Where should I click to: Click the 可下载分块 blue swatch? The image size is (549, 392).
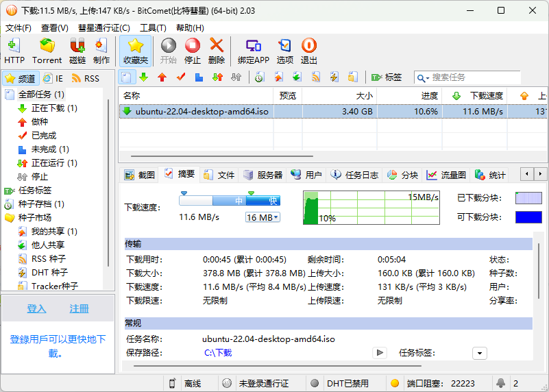(528, 217)
